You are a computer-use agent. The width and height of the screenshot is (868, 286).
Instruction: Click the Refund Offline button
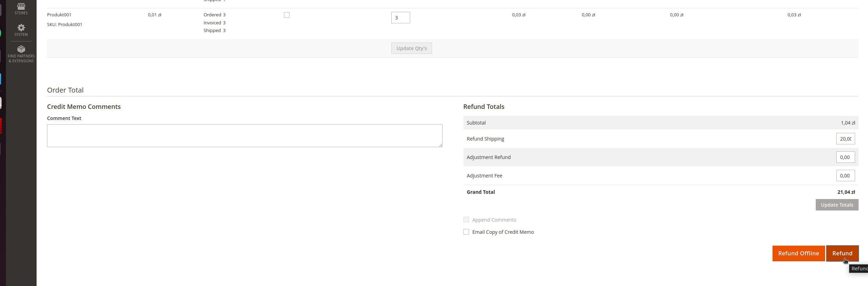(x=798, y=253)
